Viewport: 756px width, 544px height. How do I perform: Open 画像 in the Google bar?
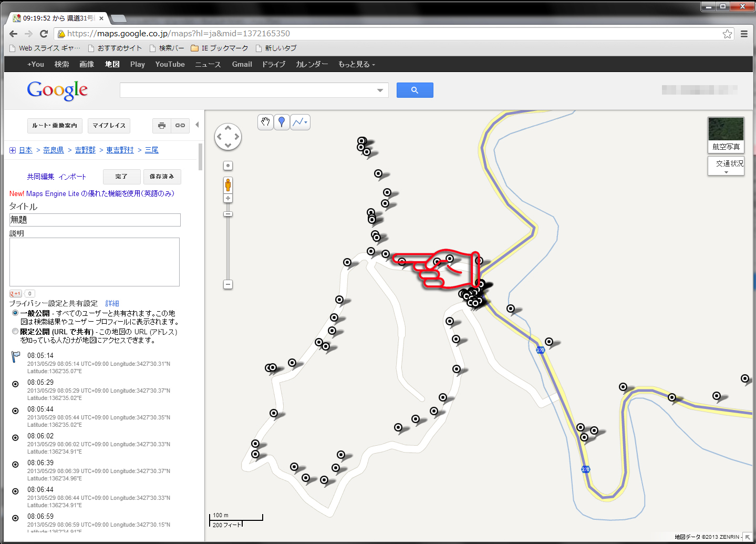pos(87,64)
